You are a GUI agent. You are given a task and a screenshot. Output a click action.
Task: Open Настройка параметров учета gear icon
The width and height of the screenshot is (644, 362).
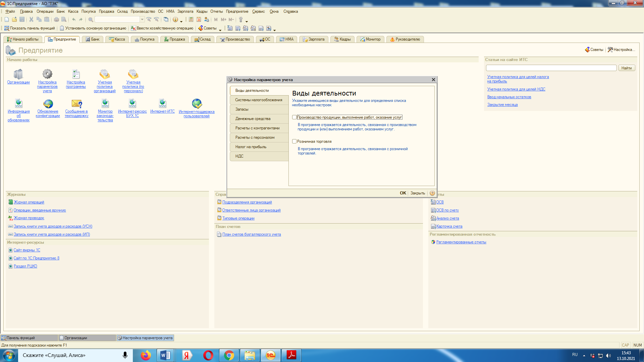pyautogui.click(x=47, y=74)
